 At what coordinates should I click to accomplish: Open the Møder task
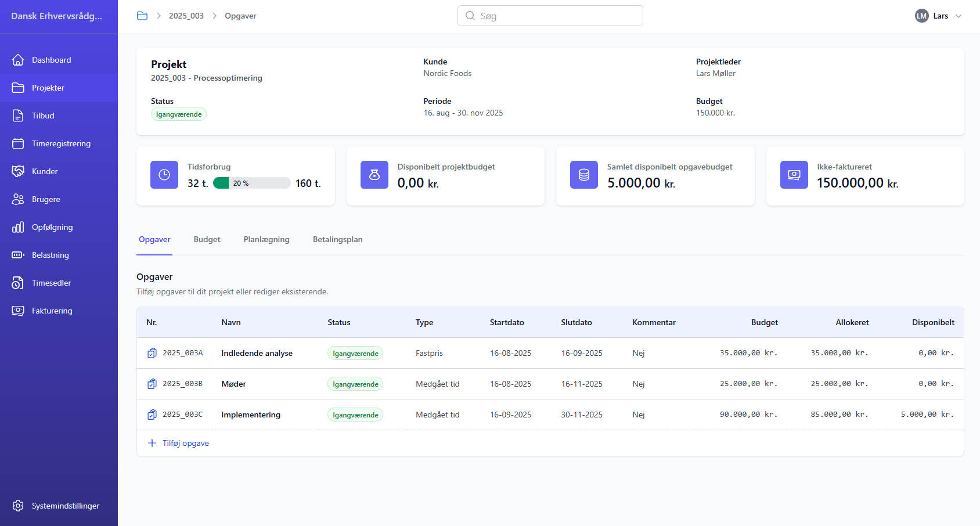click(233, 384)
